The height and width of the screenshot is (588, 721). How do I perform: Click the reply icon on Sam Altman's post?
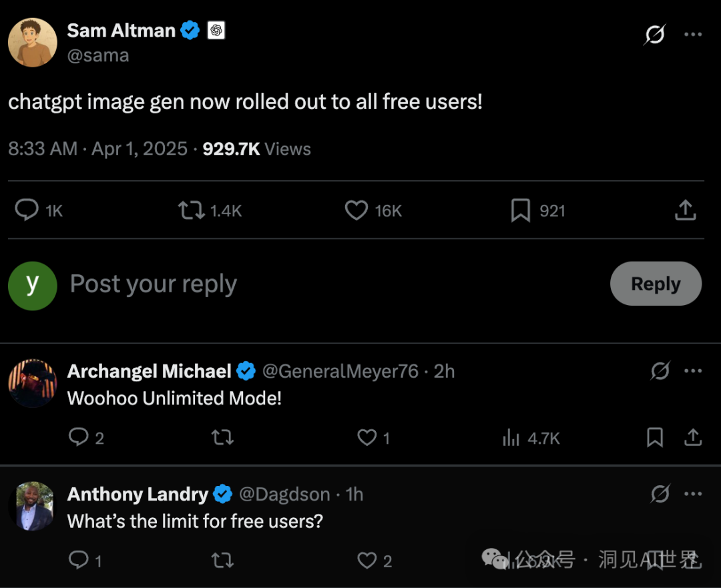[27, 211]
